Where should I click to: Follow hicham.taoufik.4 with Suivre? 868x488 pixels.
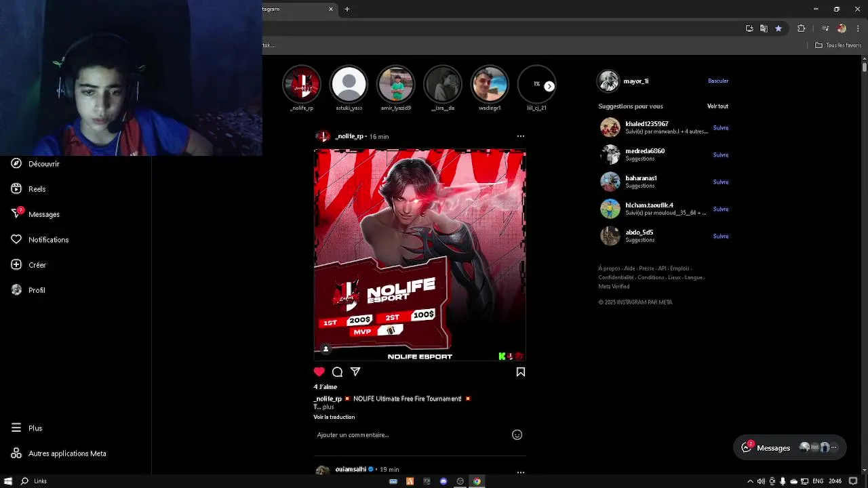tap(721, 209)
